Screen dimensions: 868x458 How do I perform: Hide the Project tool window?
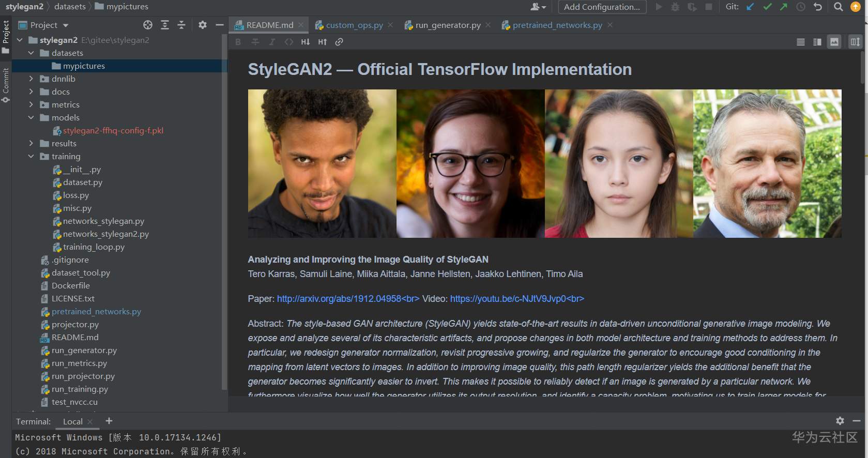[x=219, y=25]
